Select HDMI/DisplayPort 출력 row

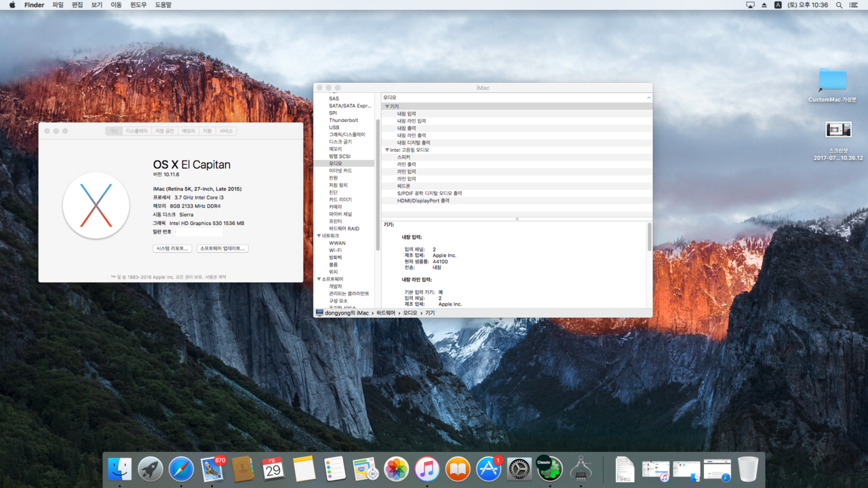(516, 200)
